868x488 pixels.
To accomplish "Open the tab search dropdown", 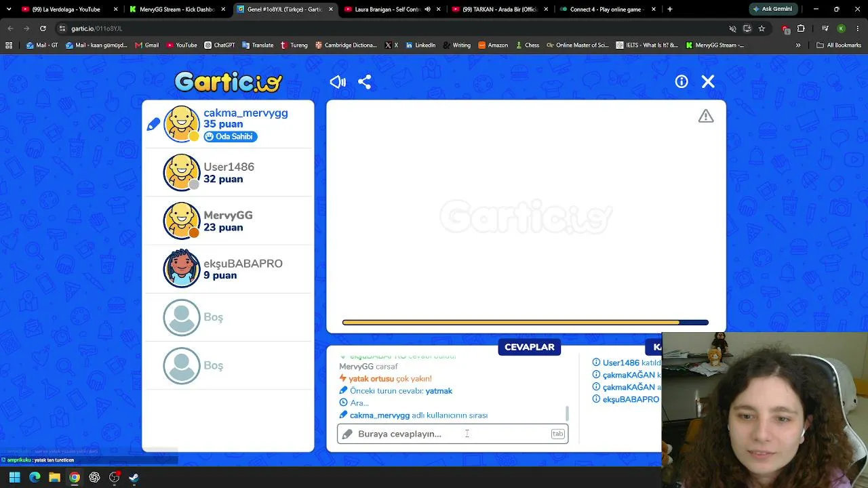I will click(8, 9).
